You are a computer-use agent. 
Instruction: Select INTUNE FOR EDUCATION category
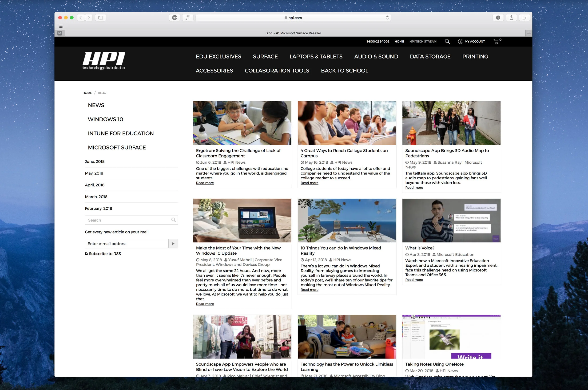coord(121,134)
